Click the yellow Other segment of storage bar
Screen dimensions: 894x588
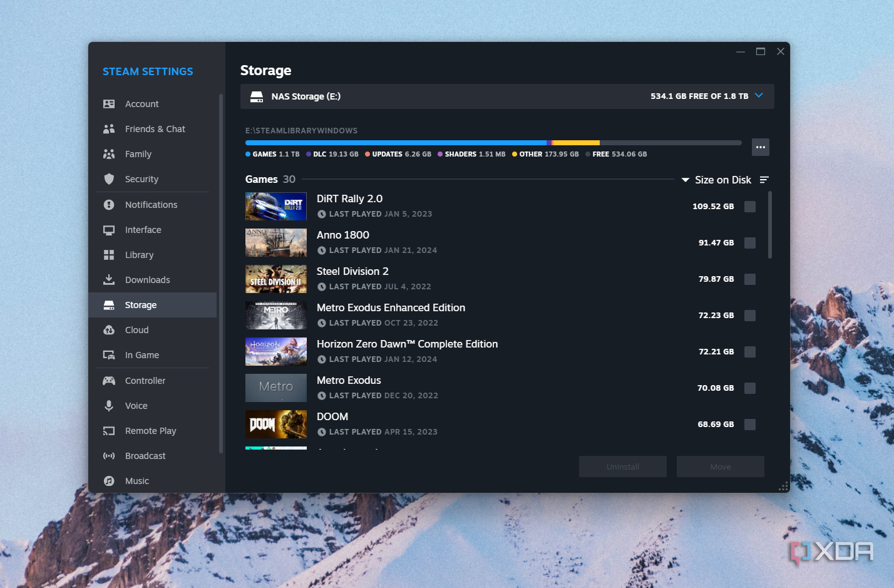click(x=576, y=143)
